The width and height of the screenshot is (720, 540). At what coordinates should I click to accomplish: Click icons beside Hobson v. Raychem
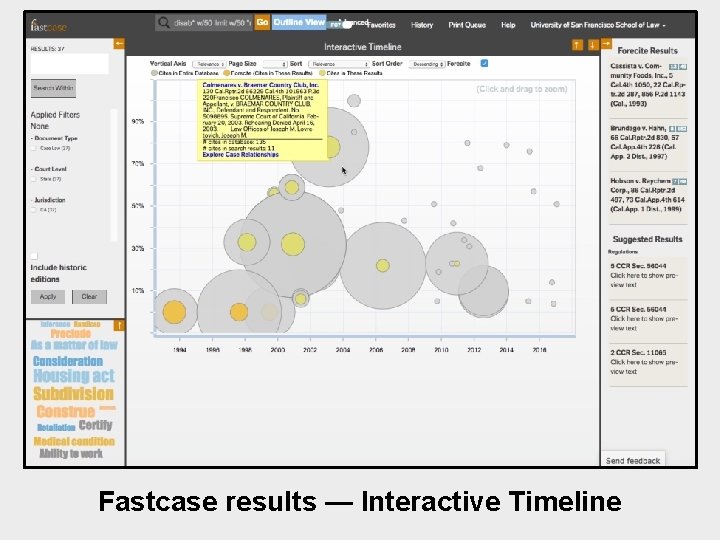point(680,181)
